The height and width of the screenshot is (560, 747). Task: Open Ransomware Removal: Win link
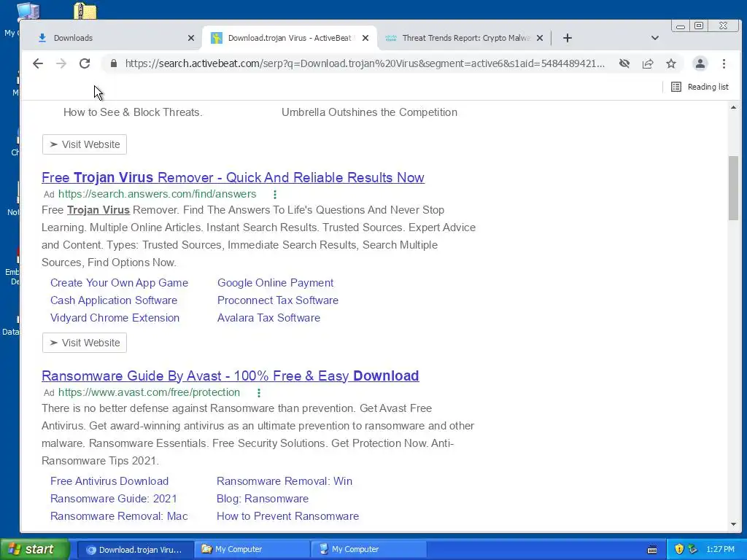(285, 481)
